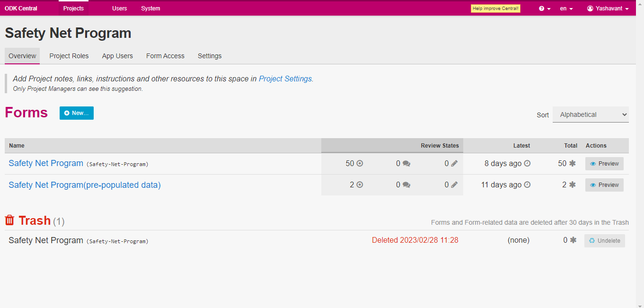
Task: Click clock icon next to 11 days ago
Action: (x=527, y=185)
